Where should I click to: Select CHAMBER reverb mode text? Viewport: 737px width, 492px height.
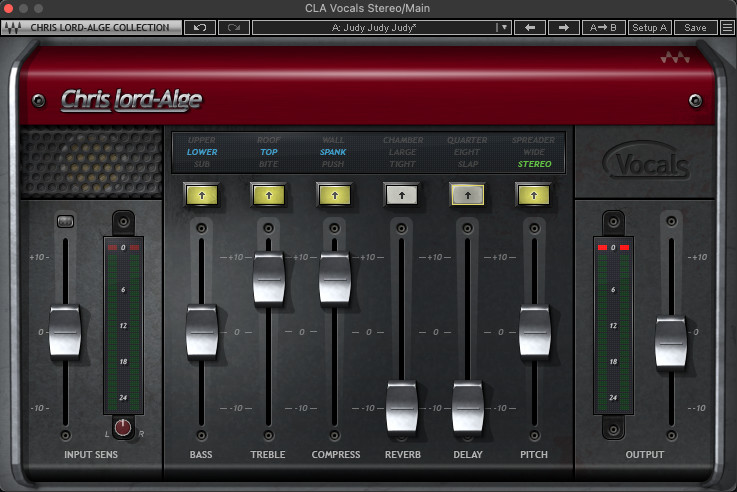pos(403,140)
